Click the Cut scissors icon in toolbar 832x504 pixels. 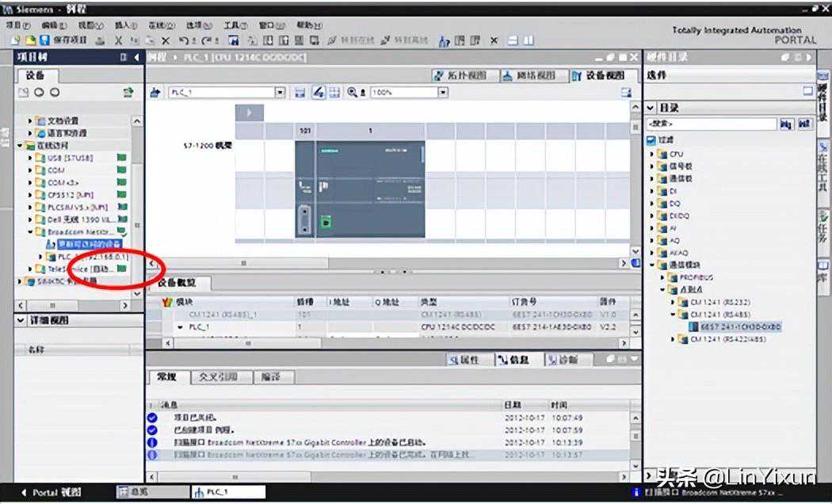click(118, 40)
